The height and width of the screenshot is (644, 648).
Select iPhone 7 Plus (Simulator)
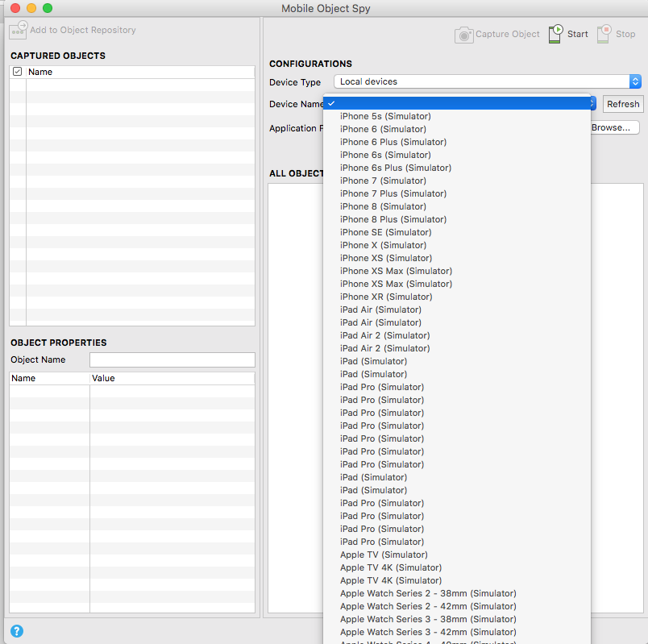click(457, 193)
